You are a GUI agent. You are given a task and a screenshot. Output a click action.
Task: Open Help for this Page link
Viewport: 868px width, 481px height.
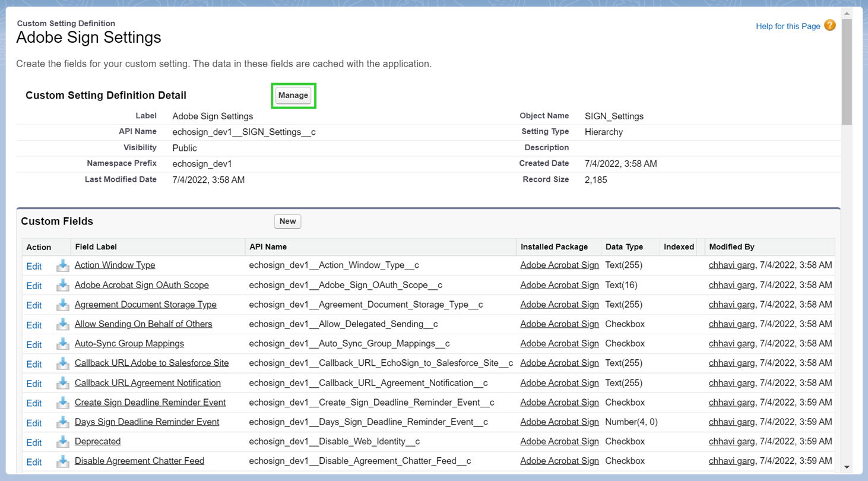(788, 26)
